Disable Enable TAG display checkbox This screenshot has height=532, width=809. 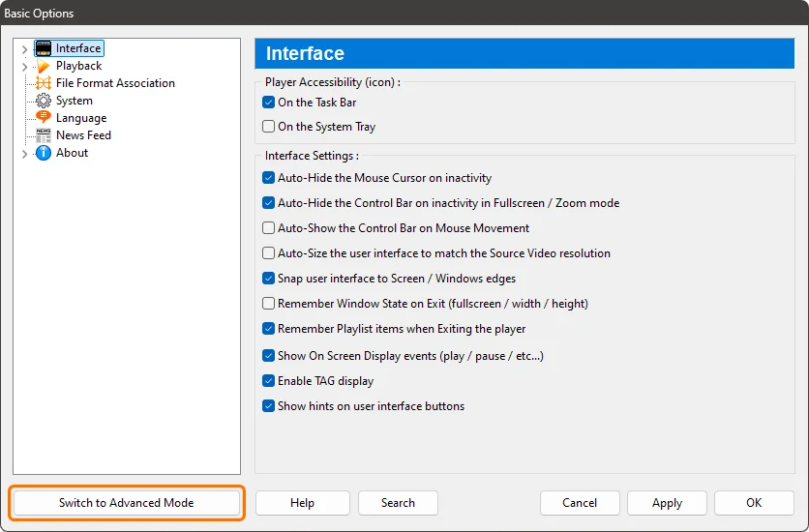click(268, 381)
